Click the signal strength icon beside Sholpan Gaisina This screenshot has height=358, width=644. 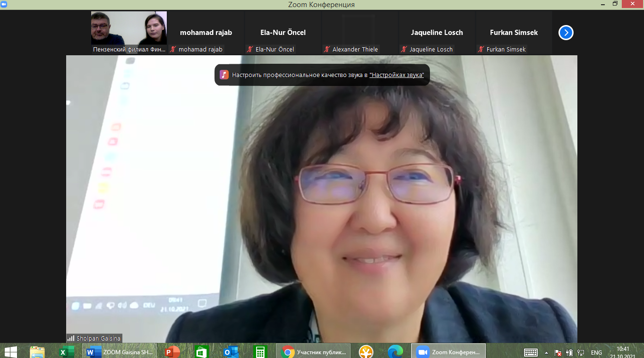pos(71,338)
